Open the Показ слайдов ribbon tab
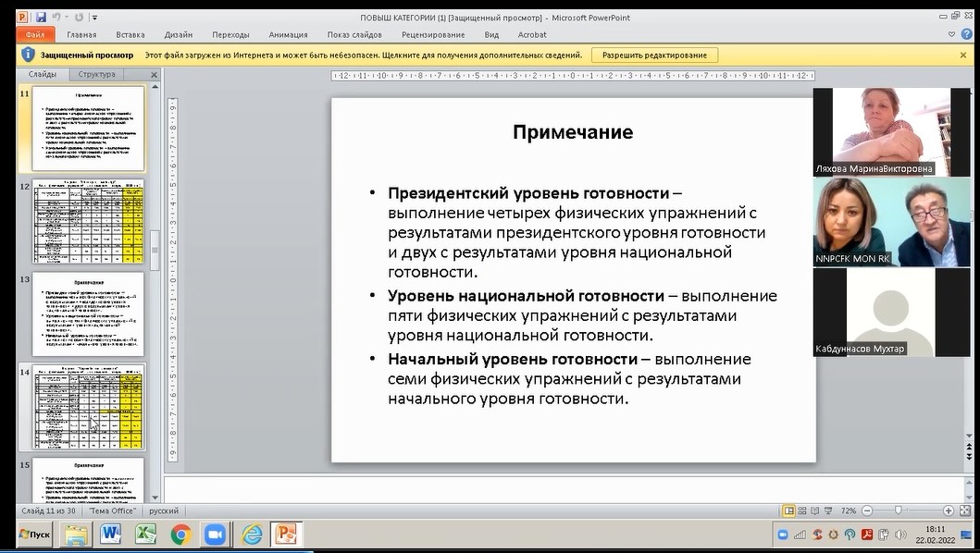 354,34
